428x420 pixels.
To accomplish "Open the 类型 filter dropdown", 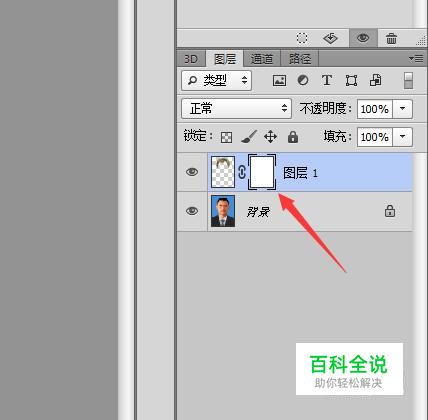I will (x=217, y=80).
